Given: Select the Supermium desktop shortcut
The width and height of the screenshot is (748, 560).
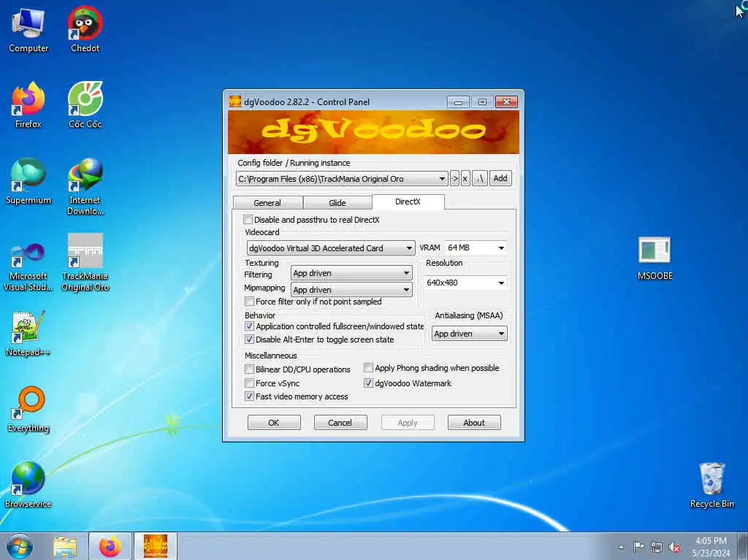Looking at the screenshot, I should (28, 181).
